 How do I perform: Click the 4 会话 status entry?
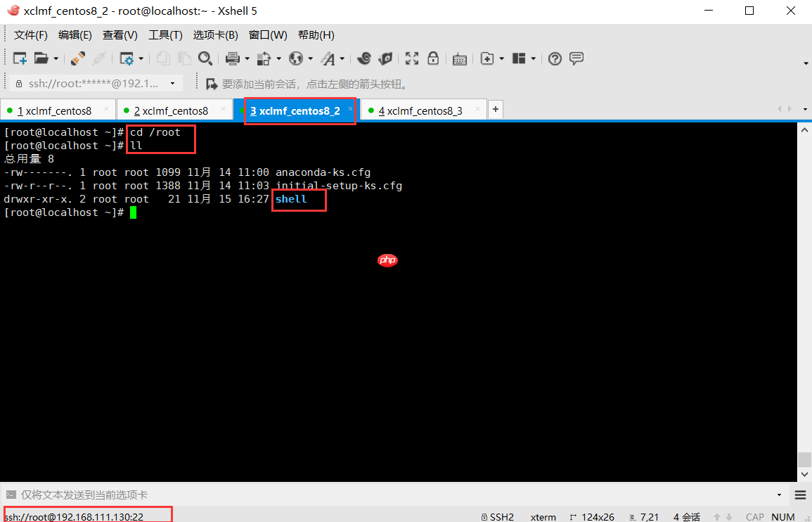click(687, 517)
